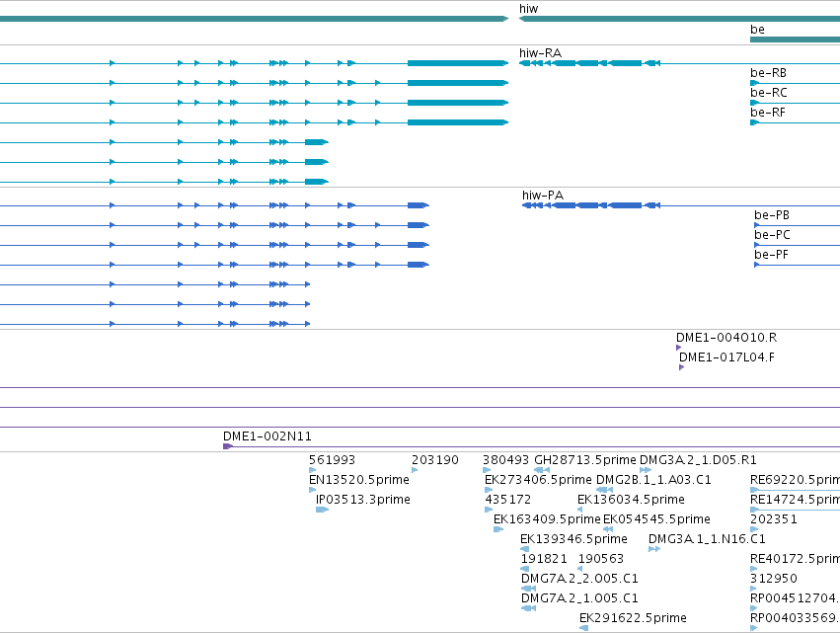Select EST feature 435172
This screenshot has height=633, width=840.
coord(508,500)
